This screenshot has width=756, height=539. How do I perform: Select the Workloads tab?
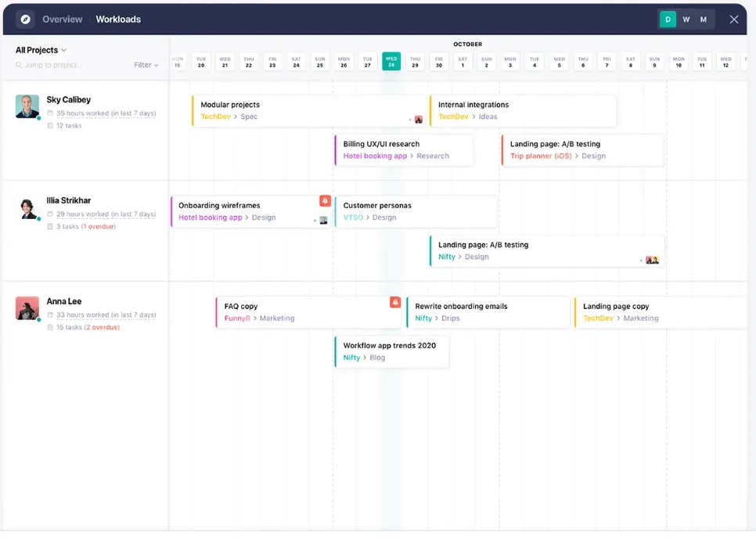pyautogui.click(x=118, y=20)
